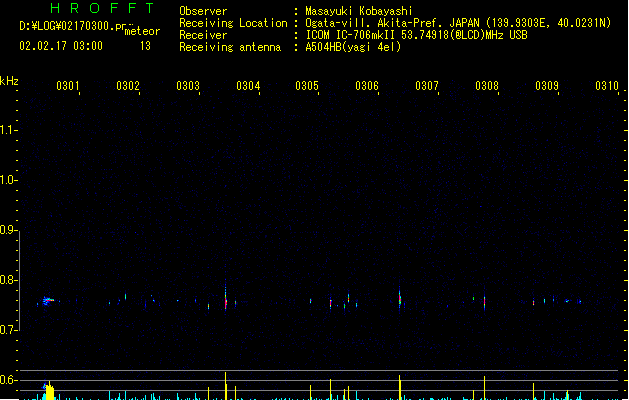Click the A504HB(yagi 4el) antenna text

coord(353,47)
